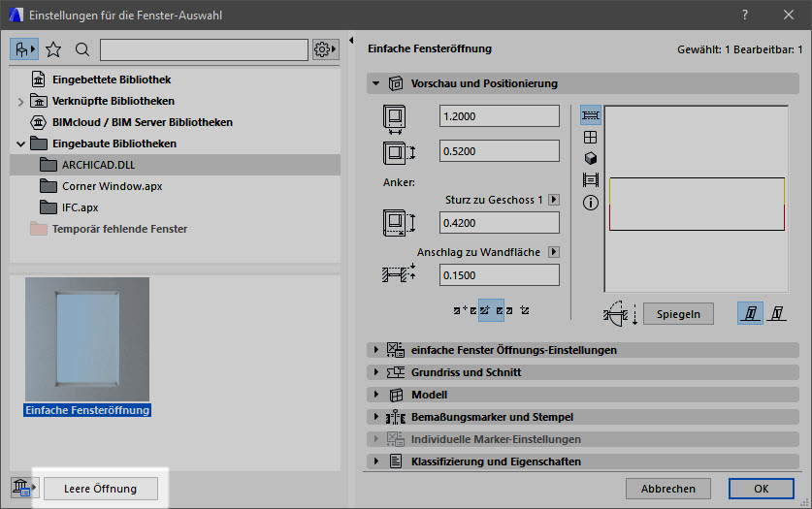The height and width of the screenshot is (509, 812).
Task: Click the window preview area
Action: [697, 199]
